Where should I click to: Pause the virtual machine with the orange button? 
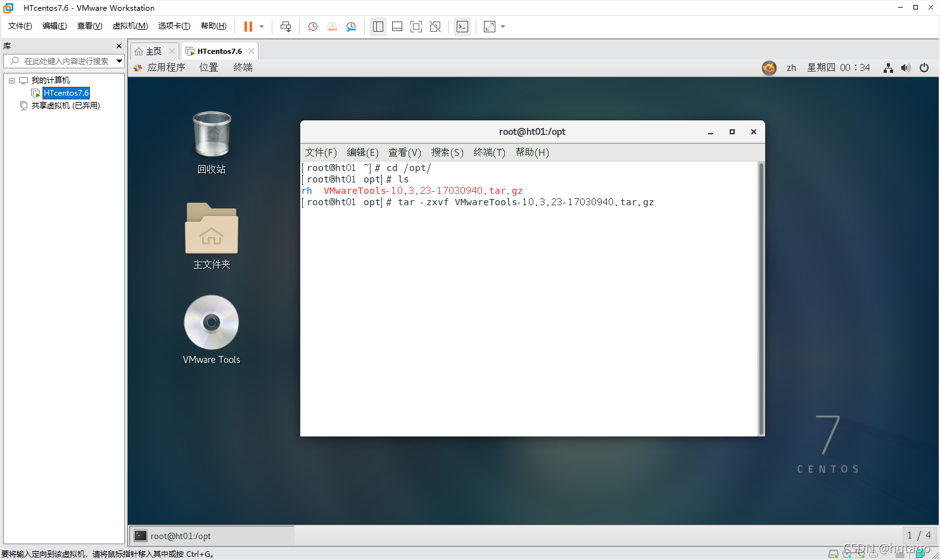point(248,27)
